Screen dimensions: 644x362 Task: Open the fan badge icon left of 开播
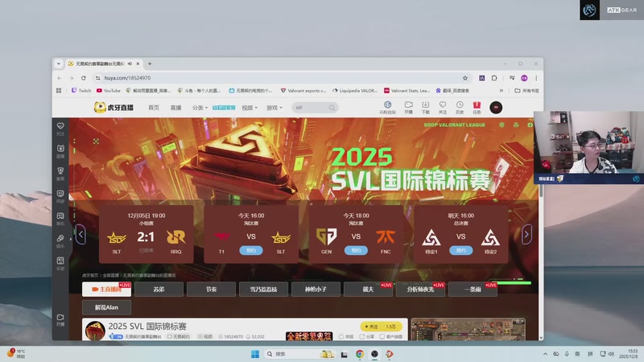pyautogui.click(x=387, y=107)
